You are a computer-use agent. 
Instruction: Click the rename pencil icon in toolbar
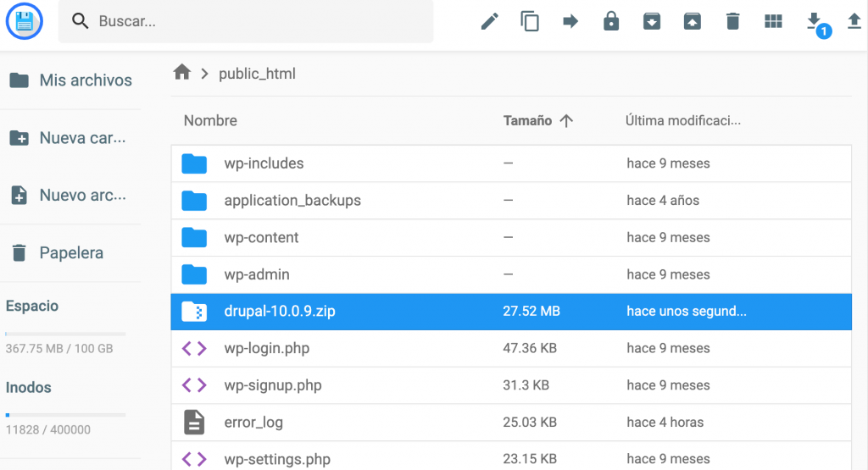(x=490, y=21)
